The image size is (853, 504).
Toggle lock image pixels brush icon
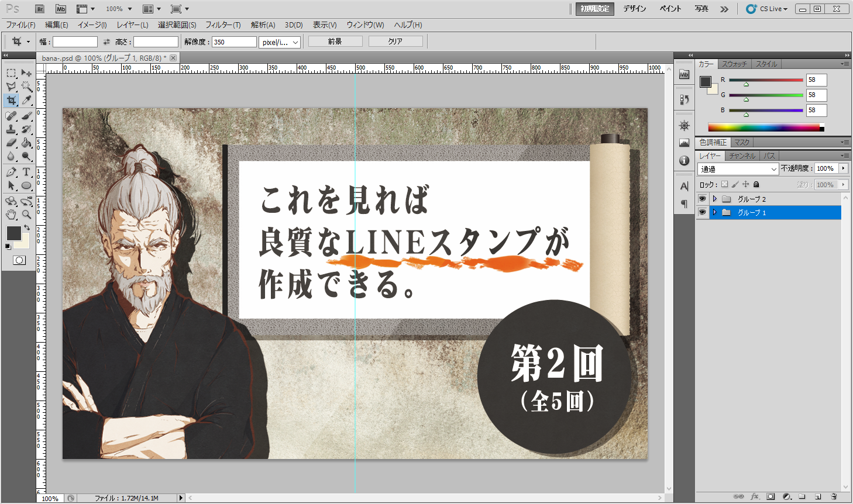[735, 184]
